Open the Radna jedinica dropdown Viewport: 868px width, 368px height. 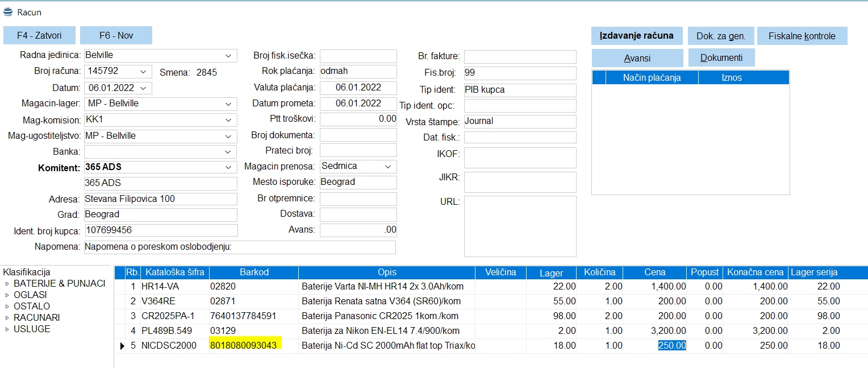228,56
